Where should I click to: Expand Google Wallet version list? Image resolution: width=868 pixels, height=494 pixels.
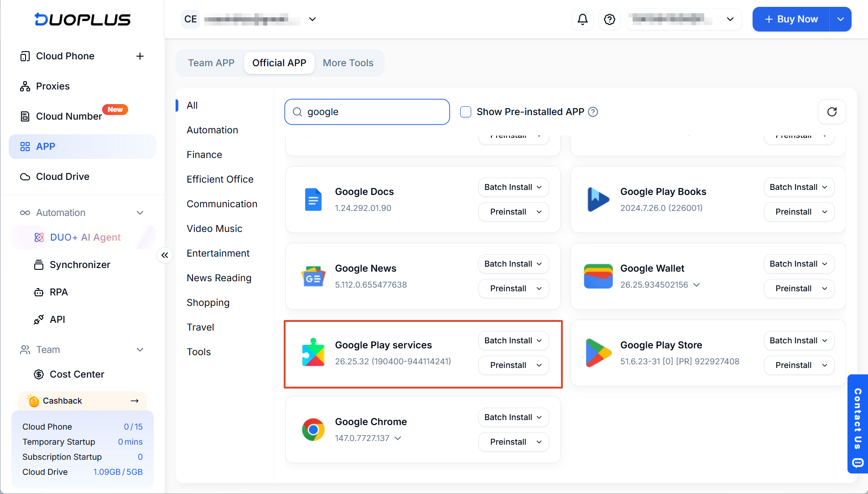pos(696,284)
